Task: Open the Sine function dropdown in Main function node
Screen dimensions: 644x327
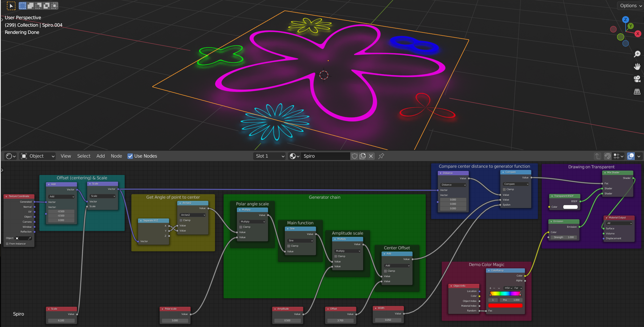Action: pyautogui.click(x=300, y=240)
